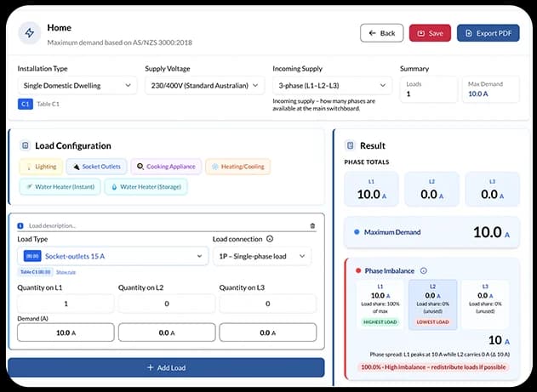This screenshot has height=392, width=537.
Task: Delete the load with the trash icon
Action: point(312,225)
